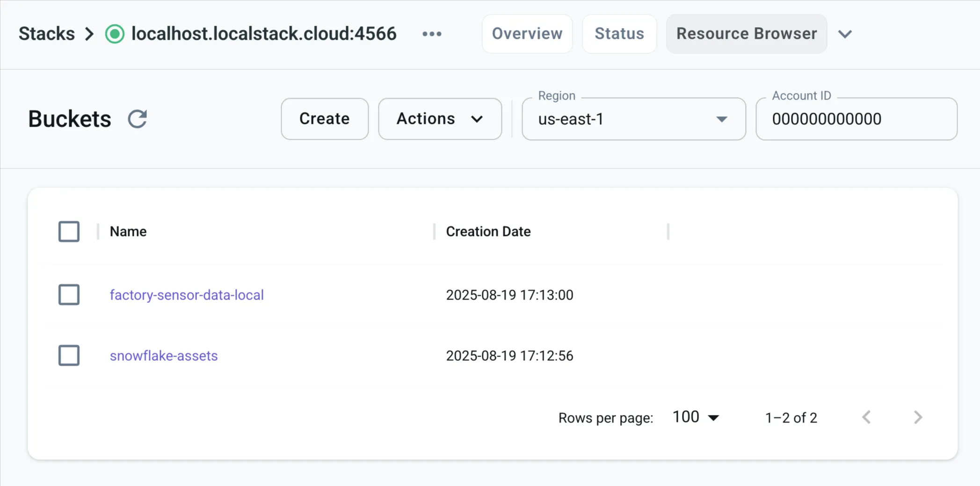Screen dimensions: 980x486
Task: Switch to the Status tab
Action: 619,34
